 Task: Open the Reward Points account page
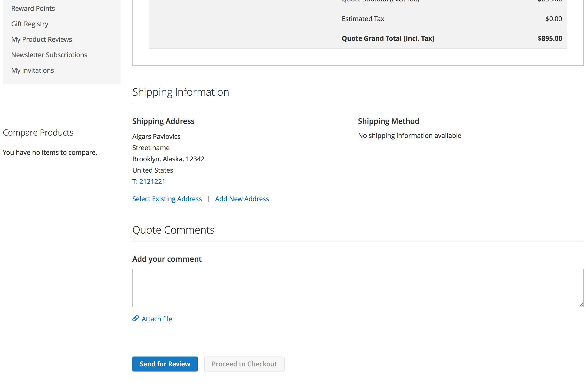[33, 8]
